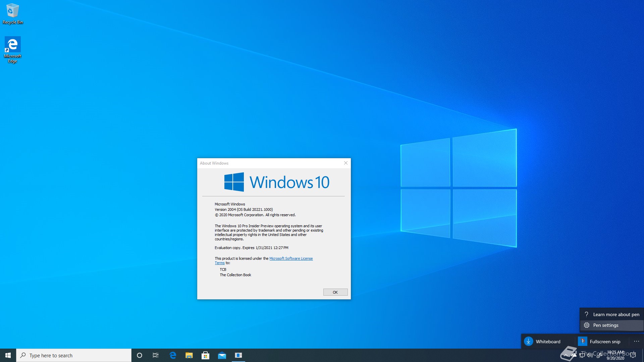
Task: Open Task View on the taskbar
Action: click(156, 355)
